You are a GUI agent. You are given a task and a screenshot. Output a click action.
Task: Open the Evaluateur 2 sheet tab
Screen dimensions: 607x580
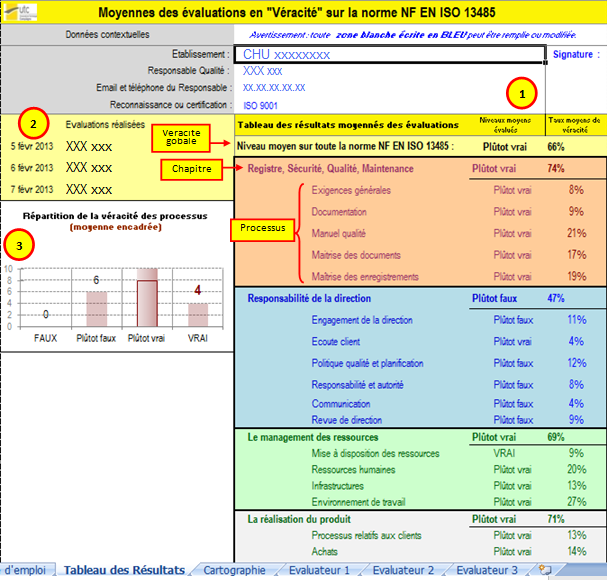pos(403,570)
